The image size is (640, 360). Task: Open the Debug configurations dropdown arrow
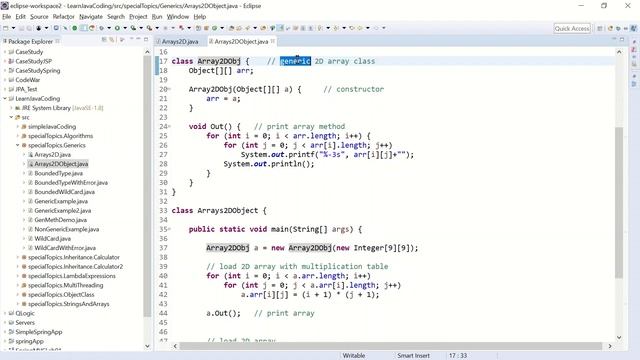[109, 28]
